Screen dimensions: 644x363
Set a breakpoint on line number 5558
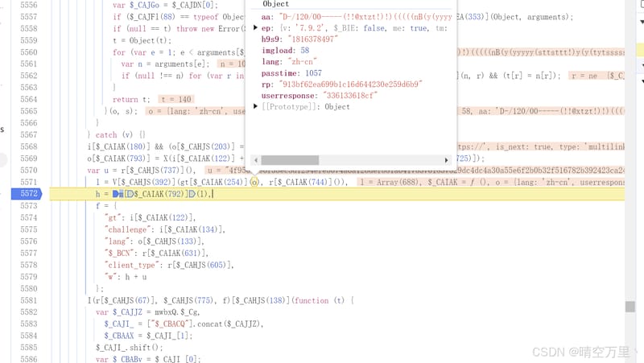[29, 29]
